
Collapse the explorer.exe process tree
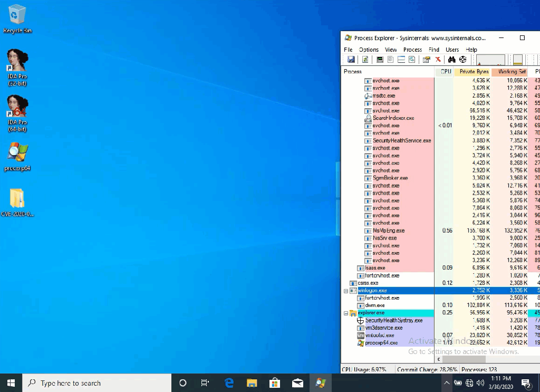[x=346, y=313]
